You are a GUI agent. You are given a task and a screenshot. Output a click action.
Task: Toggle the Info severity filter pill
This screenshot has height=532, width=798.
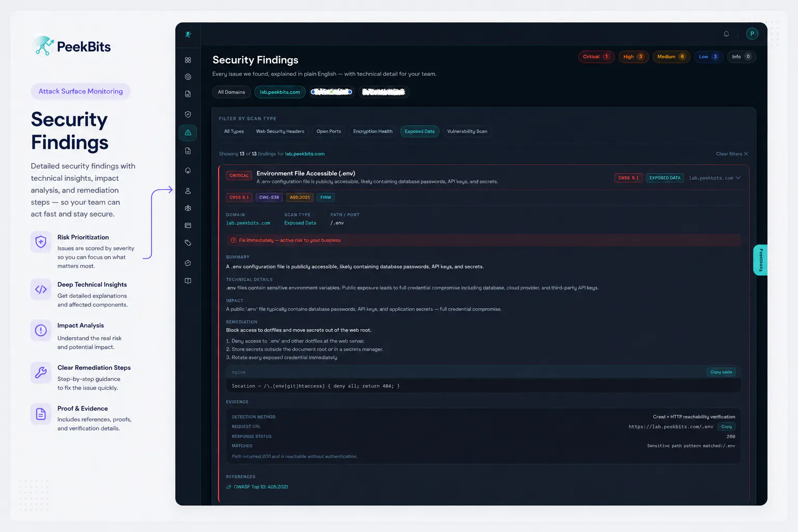pos(741,57)
